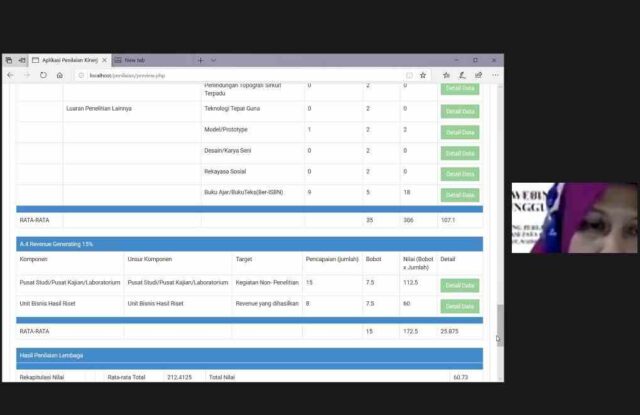The height and width of the screenshot is (415, 640).
Task: Click the browser back arrow
Action: (x=11, y=75)
